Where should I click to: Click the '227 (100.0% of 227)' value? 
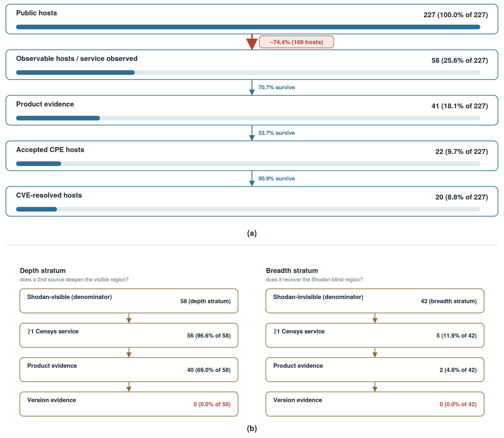pyautogui.click(x=456, y=15)
